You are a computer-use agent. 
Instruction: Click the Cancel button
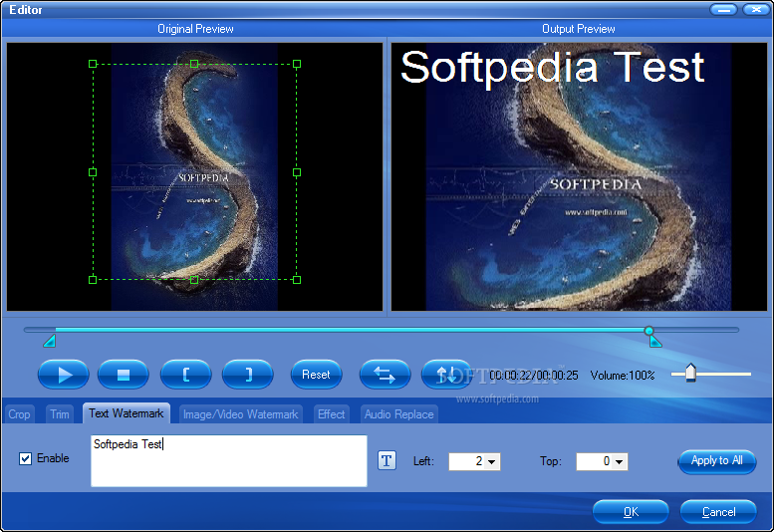click(718, 512)
